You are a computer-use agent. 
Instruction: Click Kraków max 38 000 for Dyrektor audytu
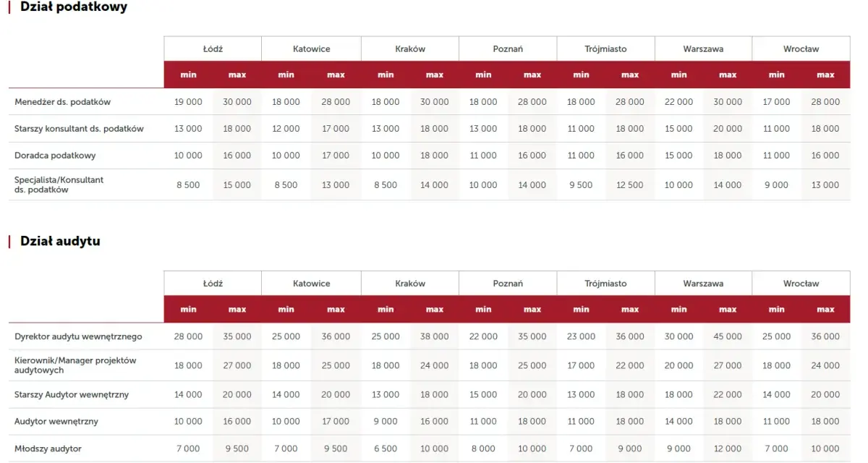(435, 336)
